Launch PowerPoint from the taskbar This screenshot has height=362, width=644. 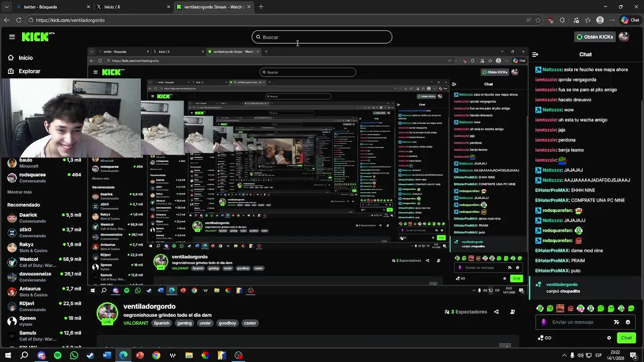140,355
